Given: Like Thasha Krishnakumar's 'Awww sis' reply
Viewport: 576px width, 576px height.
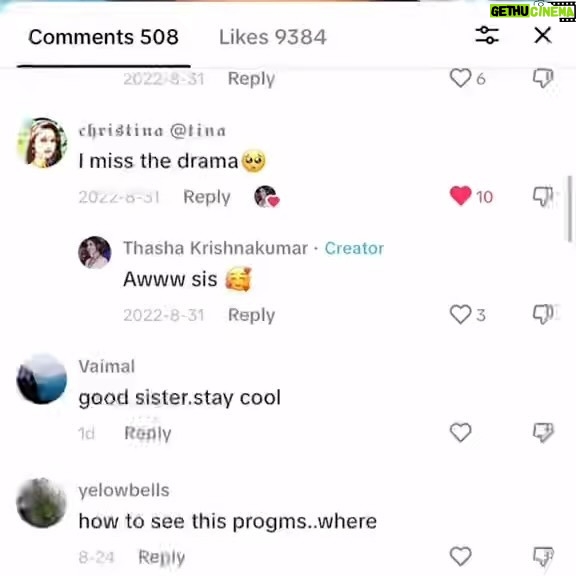Looking at the screenshot, I should (460, 314).
